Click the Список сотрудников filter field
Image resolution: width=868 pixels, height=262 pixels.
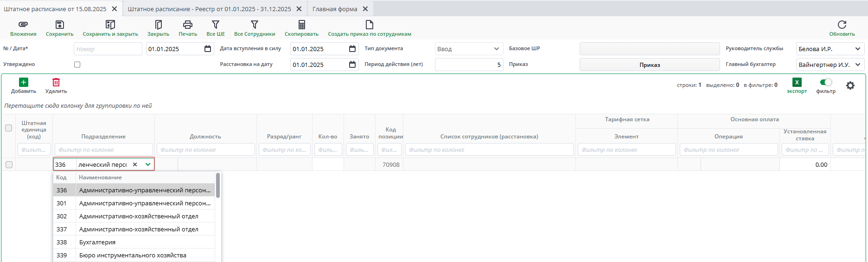[x=490, y=150]
